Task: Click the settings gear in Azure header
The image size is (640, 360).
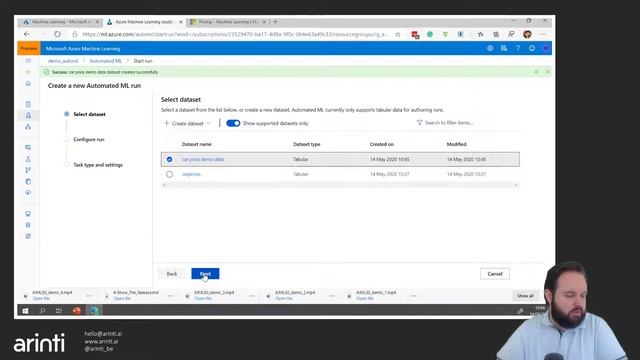Action: click(490, 48)
